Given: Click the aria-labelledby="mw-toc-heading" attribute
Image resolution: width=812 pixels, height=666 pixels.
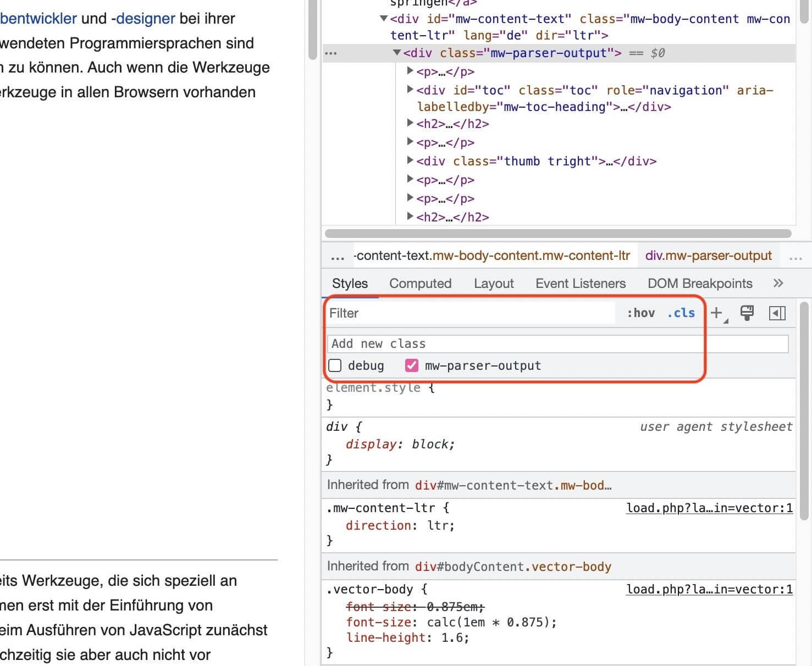Looking at the screenshot, I should click(x=595, y=98).
